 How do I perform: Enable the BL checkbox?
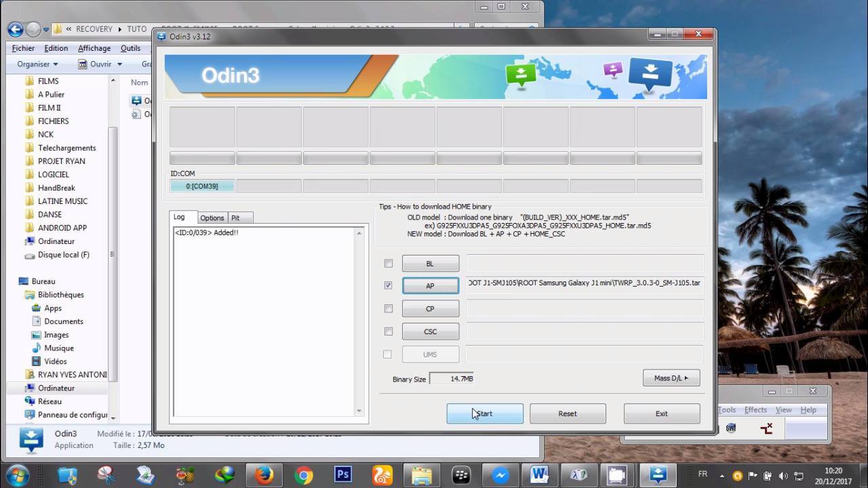pyautogui.click(x=389, y=264)
